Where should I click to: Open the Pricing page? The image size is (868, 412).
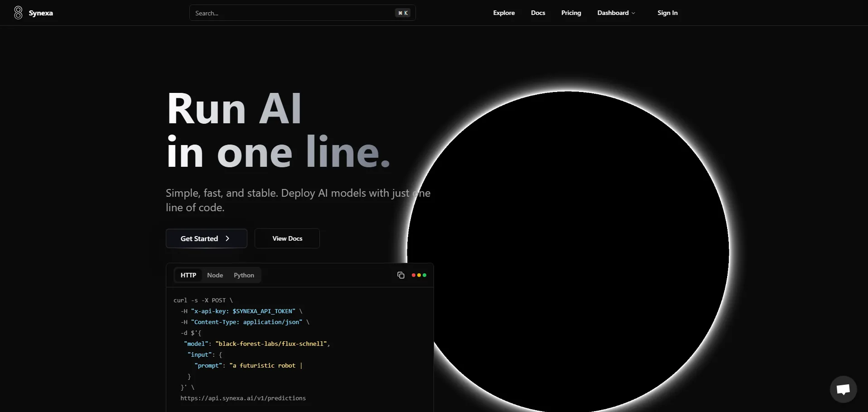pos(571,13)
